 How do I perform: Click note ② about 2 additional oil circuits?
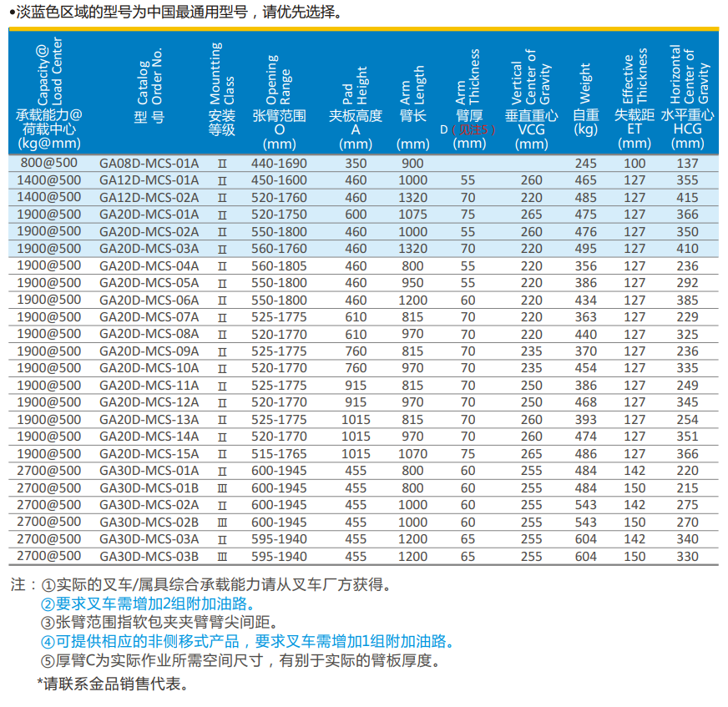coord(149,603)
